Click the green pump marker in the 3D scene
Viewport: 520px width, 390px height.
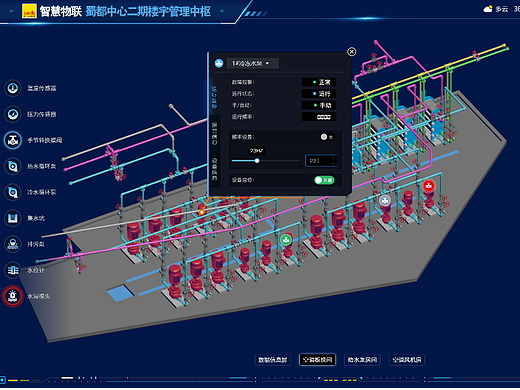point(286,240)
